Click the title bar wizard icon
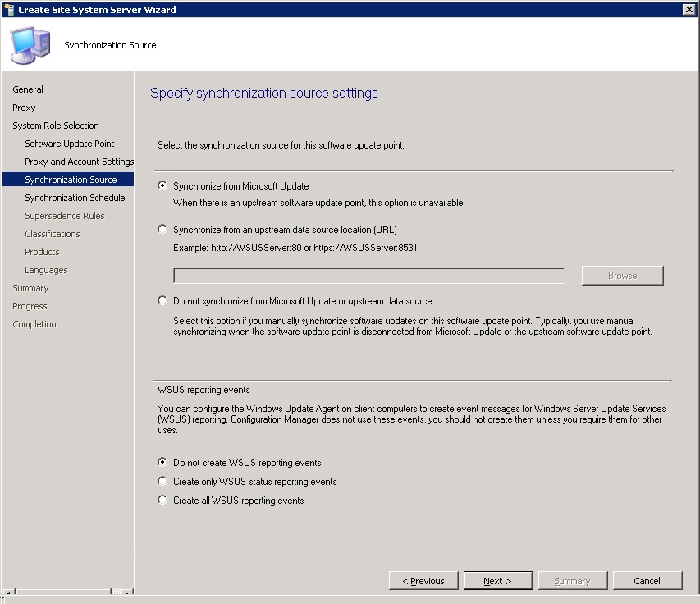The height and width of the screenshot is (604, 700). (x=8, y=9)
